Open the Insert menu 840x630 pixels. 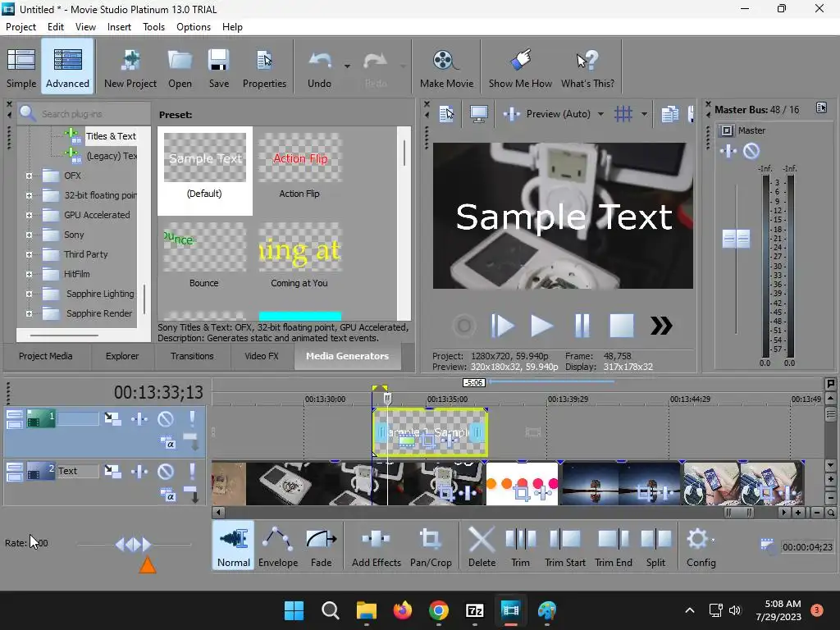119,27
